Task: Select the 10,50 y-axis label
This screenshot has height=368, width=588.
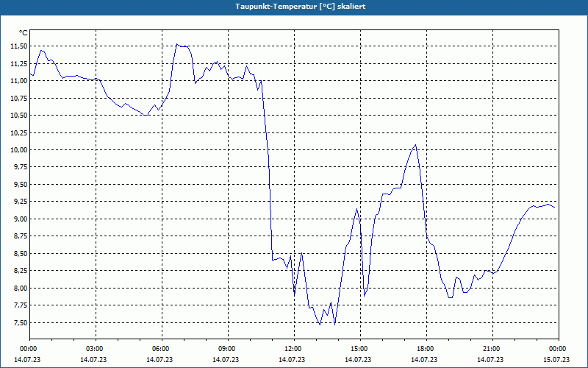Action: click(x=19, y=116)
